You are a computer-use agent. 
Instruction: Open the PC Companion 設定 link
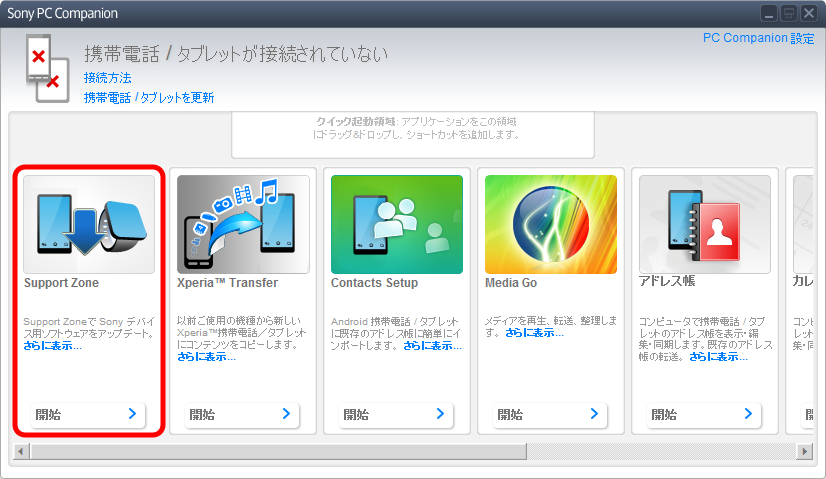(758, 38)
